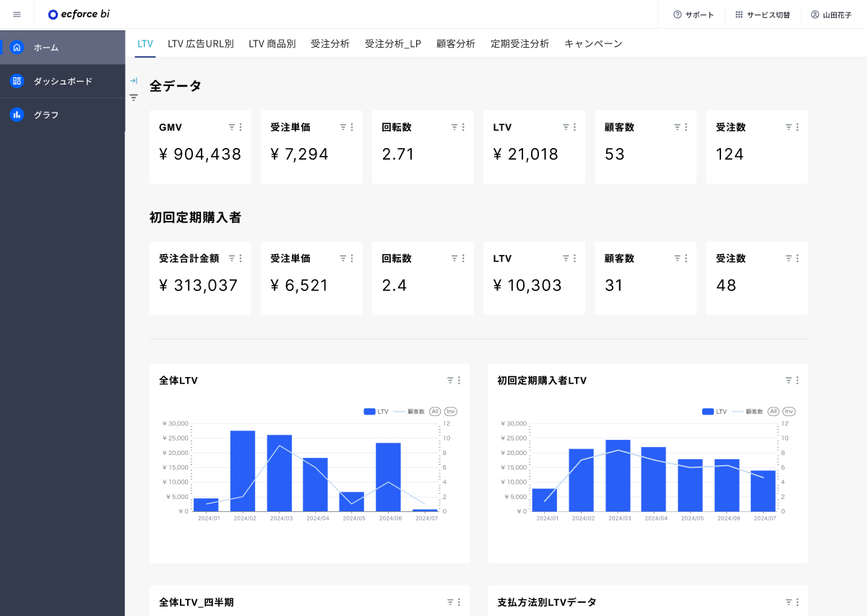Viewport: 867px width, 616px height.
Task: Switch to the 定期受注分析 tab
Action: point(519,43)
